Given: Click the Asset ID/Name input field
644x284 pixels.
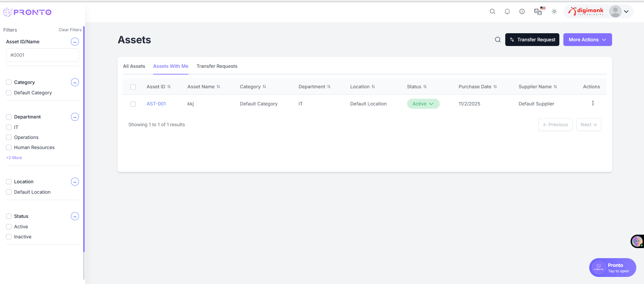Looking at the screenshot, I should point(42,55).
